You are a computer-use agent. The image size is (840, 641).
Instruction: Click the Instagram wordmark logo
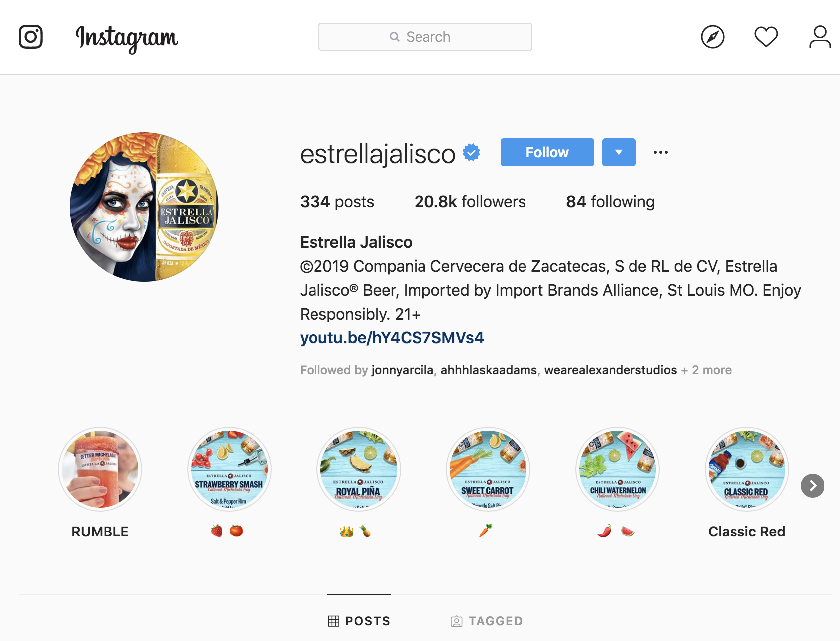[x=126, y=38]
